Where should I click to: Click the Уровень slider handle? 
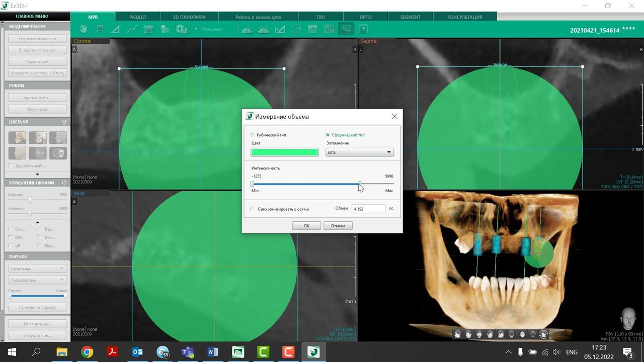pos(30,213)
